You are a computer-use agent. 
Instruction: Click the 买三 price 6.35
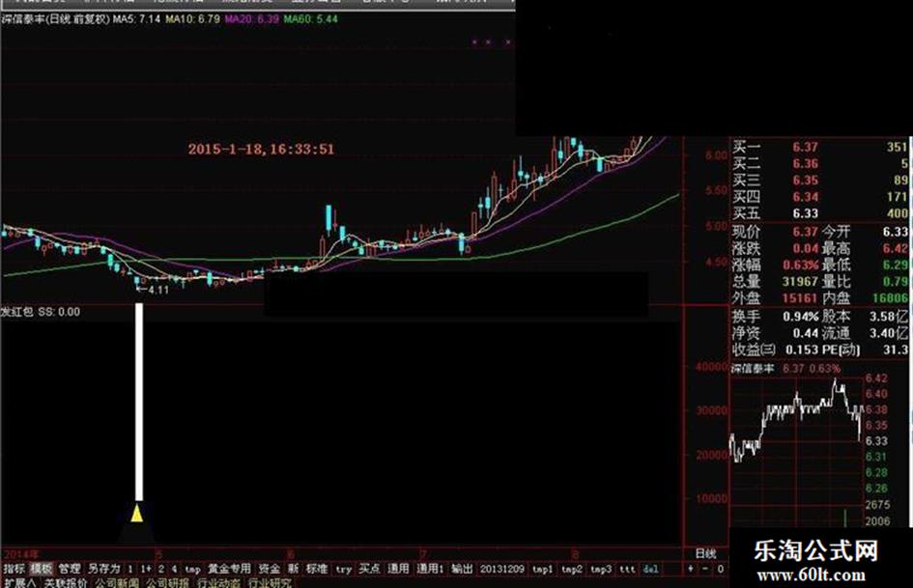805,181
